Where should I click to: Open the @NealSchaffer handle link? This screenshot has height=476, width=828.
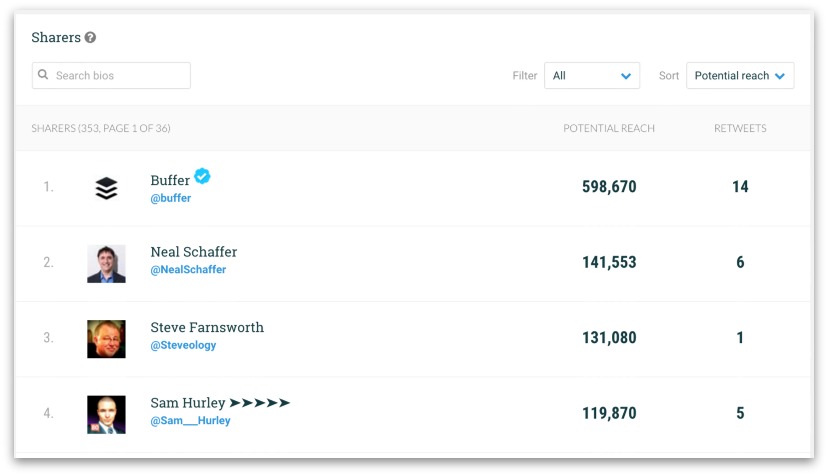188,269
